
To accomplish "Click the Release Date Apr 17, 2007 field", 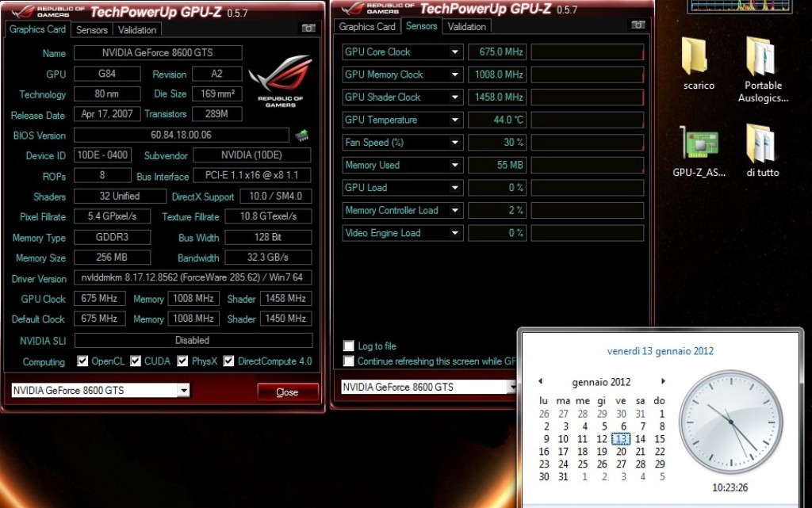I will click(107, 114).
